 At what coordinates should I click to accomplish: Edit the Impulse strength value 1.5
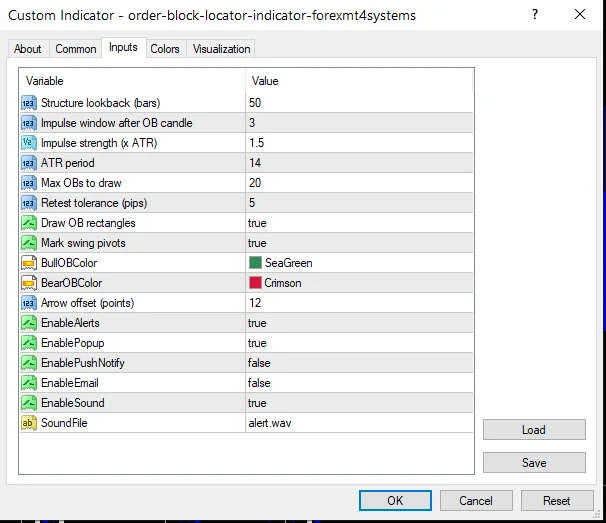(257, 143)
